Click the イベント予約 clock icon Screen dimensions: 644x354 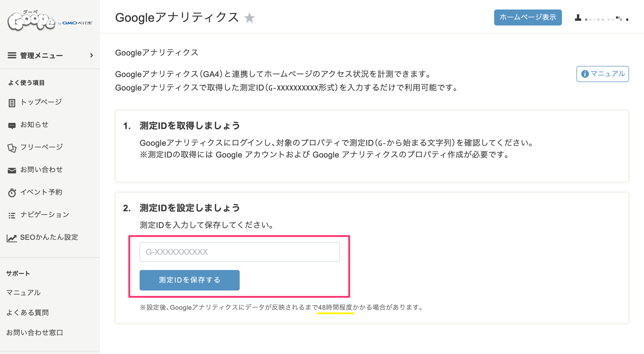click(12, 193)
